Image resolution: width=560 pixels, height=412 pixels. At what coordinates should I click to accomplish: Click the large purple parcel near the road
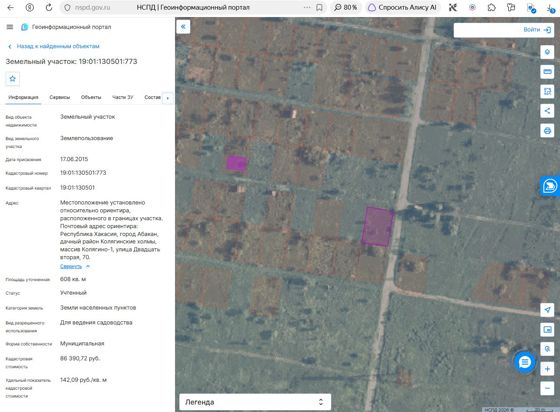tap(377, 226)
